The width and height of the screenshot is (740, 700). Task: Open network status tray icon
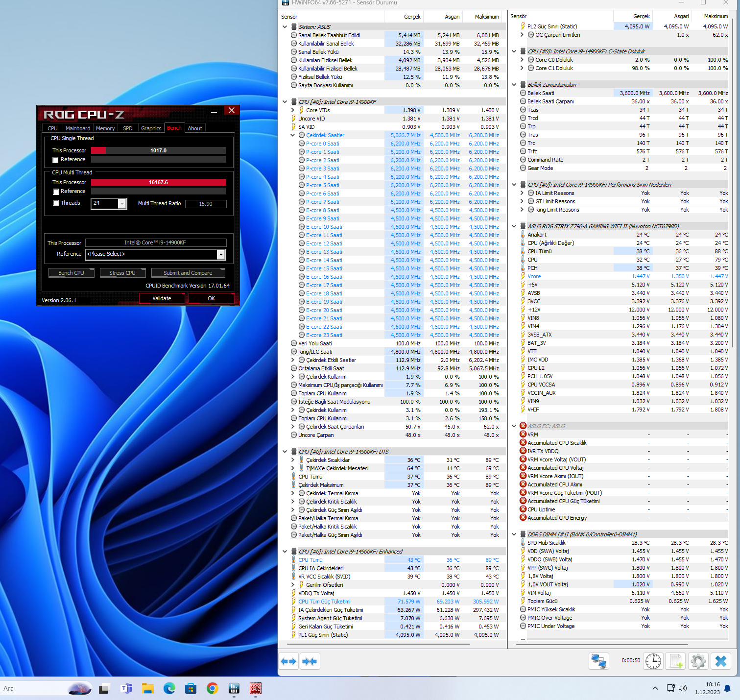pos(670,688)
